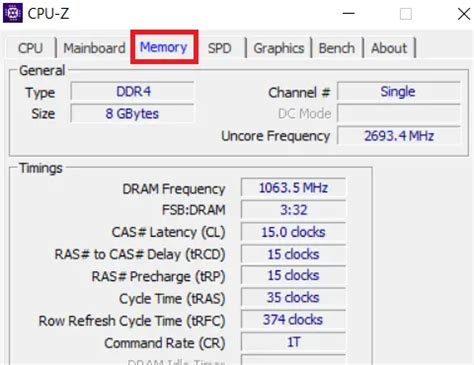Open the Mainboard tab

tap(94, 48)
